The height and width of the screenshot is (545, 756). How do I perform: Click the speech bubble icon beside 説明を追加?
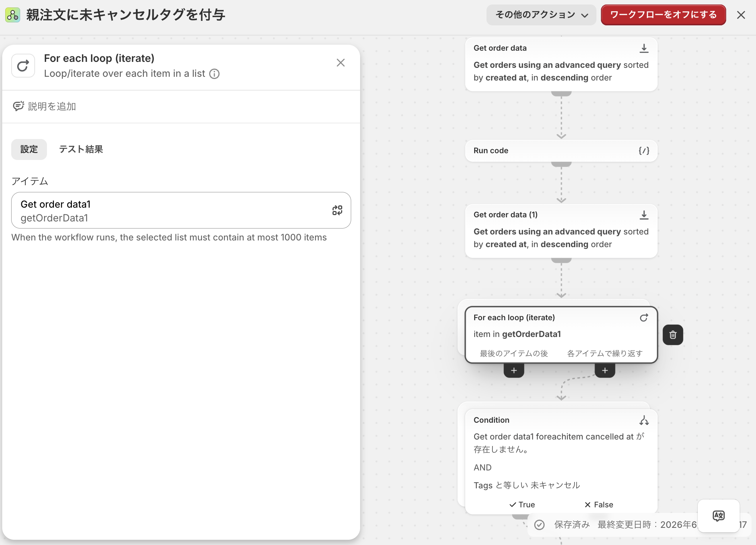click(18, 106)
